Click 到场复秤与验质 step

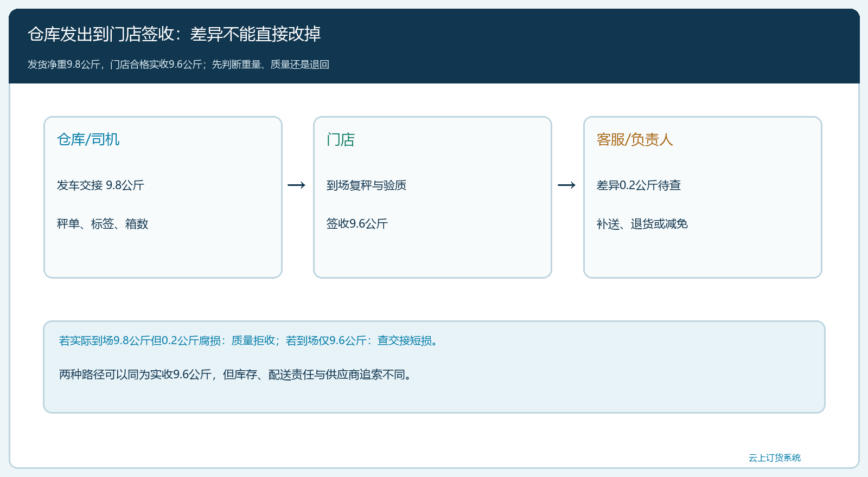(x=367, y=185)
